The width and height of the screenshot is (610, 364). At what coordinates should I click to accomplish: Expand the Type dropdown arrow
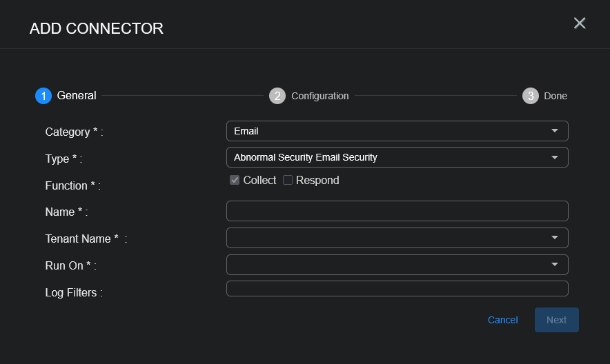[x=555, y=157]
